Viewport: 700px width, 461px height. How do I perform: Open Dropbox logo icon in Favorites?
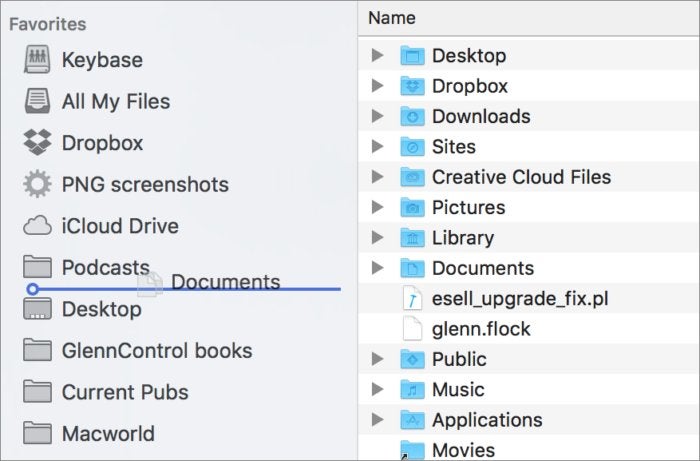tap(37, 142)
